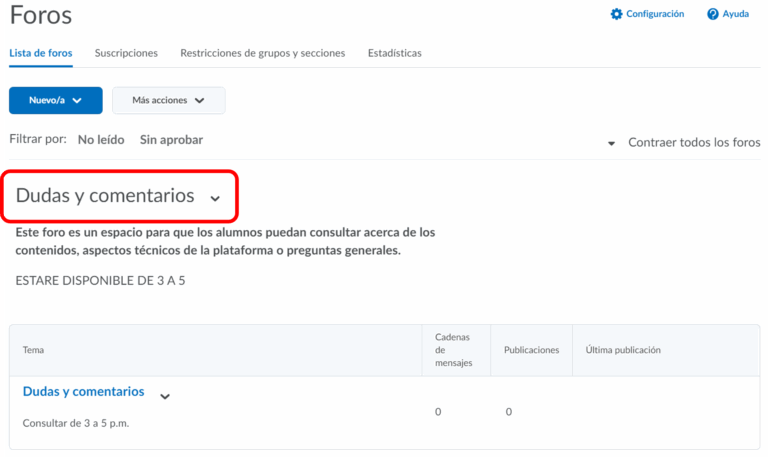Switch to the Suscripciones tab
The image size is (768, 457).
(126, 53)
